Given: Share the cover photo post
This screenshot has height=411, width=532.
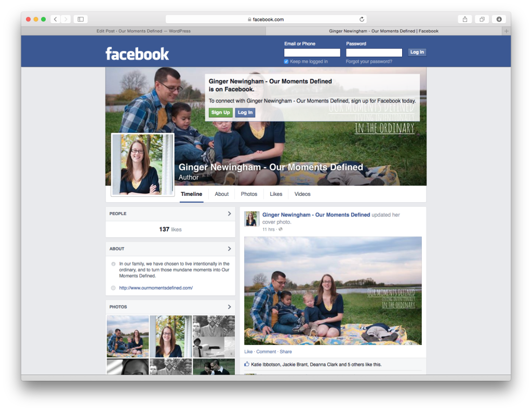Looking at the screenshot, I should pyautogui.click(x=286, y=352).
